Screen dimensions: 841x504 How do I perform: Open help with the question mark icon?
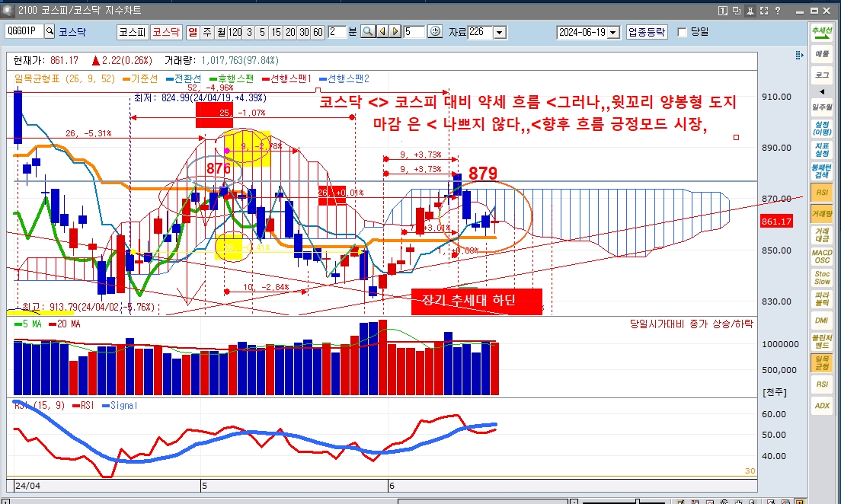pos(778,10)
